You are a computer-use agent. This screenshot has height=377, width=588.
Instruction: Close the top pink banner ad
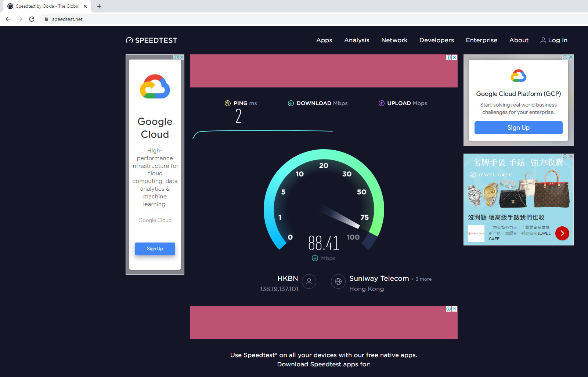(455, 58)
